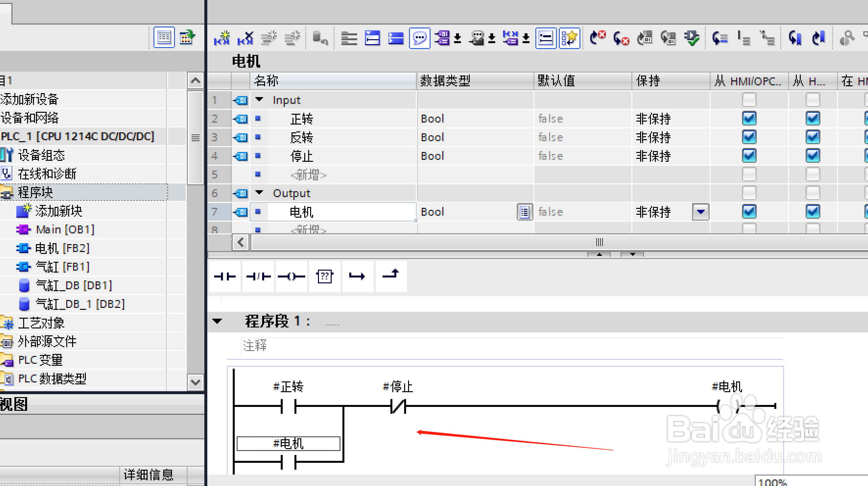Click the 注释 comment field

point(255,346)
